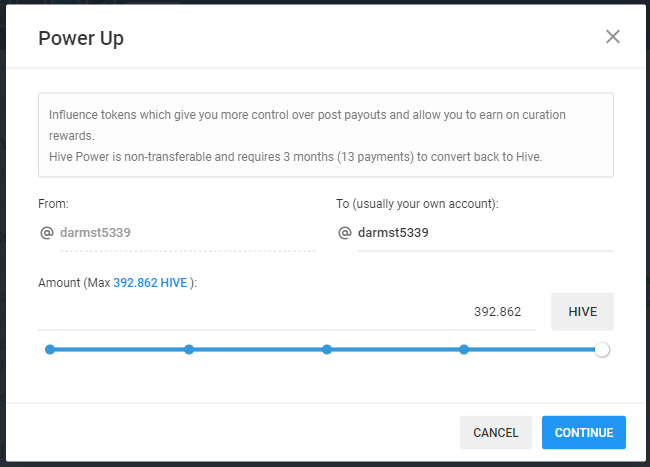Set slider to the fourth (75%) point

point(464,349)
